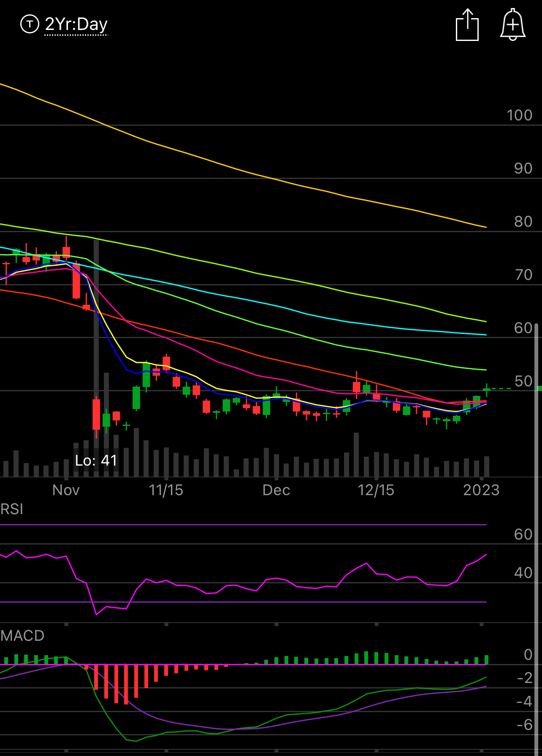Viewport: 542px width, 756px height.
Task: Tap the 70 price axis label
Action: 523,275
